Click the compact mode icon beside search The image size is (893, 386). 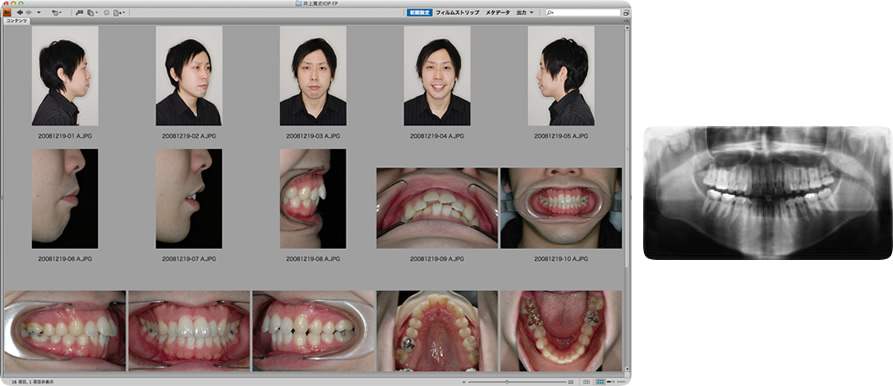[626, 13]
